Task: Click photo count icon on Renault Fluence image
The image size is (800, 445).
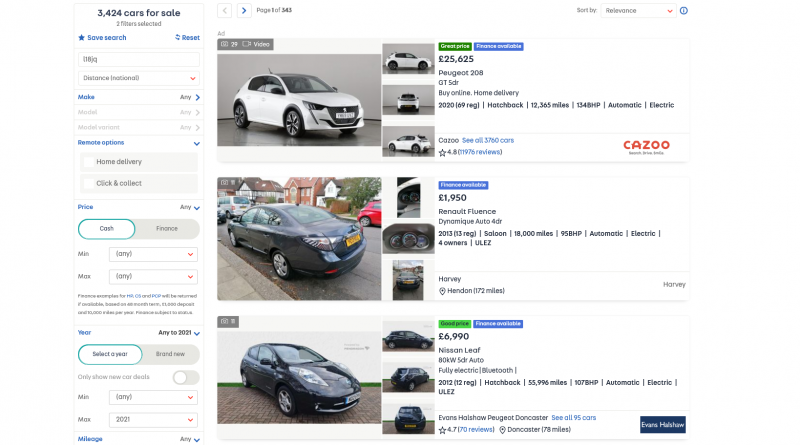Action: pyautogui.click(x=224, y=183)
